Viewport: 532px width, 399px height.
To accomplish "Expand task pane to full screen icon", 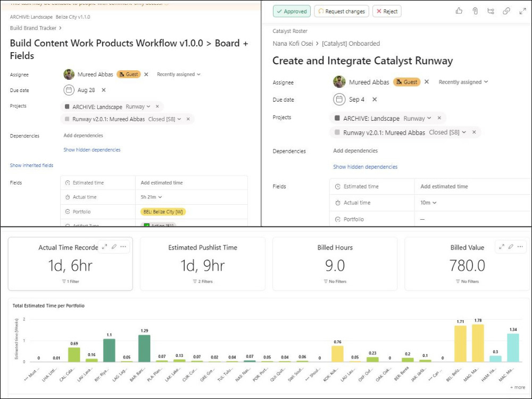I will pos(522,11).
